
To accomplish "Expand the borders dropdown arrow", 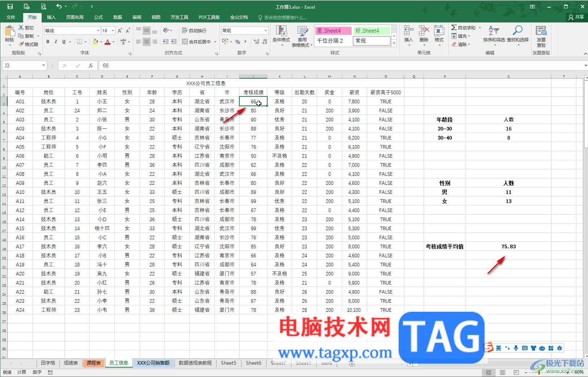I will click(85, 42).
